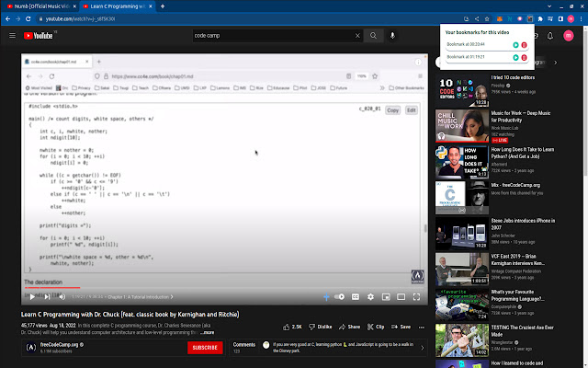Open the YouTube account avatar menu

(x=568, y=36)
